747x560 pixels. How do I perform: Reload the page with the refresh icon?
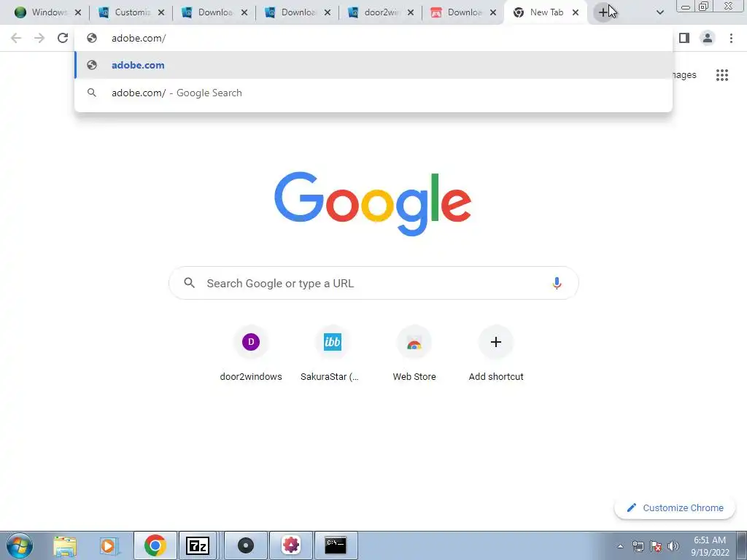click(63, 38)
